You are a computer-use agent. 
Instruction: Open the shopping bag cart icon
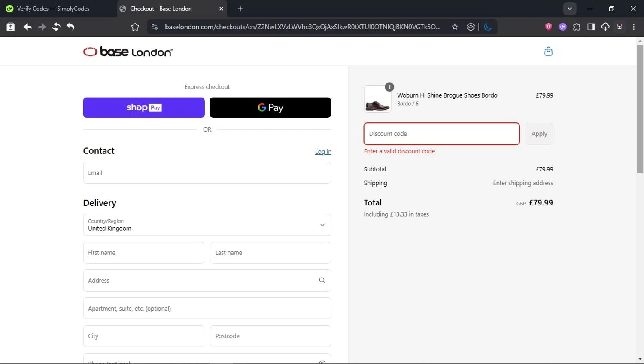[548, 52]
